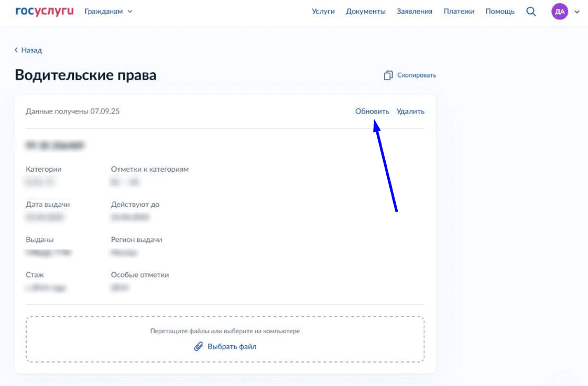This screenshot has width=588, height=386.
Task: Open the Услуги menu item
Action: click(x=323, y=12)
